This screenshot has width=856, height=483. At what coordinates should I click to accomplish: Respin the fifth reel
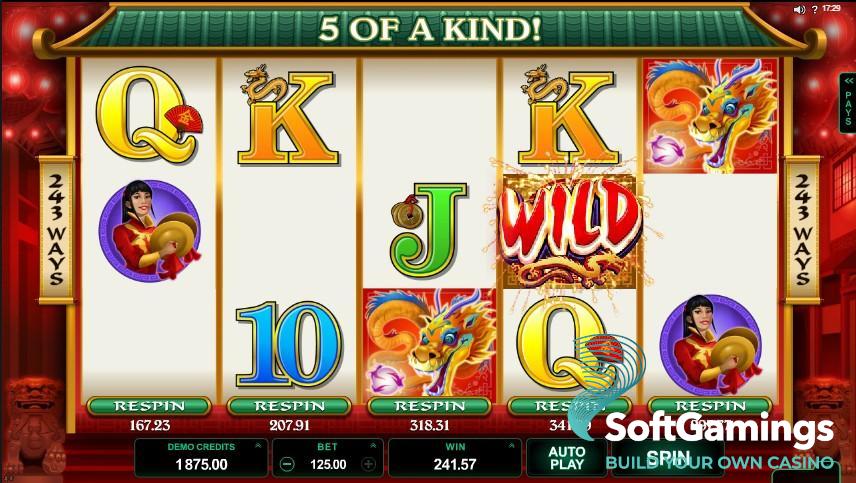(710, 406)
